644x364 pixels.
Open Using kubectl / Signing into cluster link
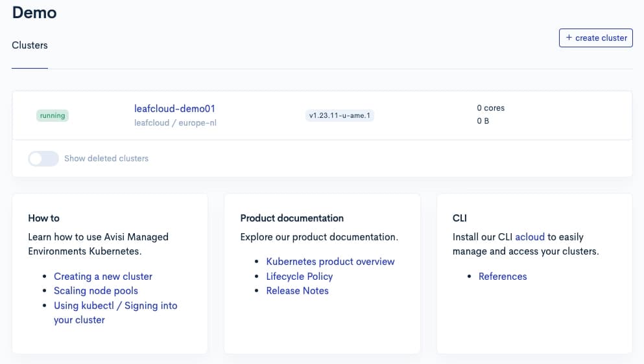[x=115, y=313]
